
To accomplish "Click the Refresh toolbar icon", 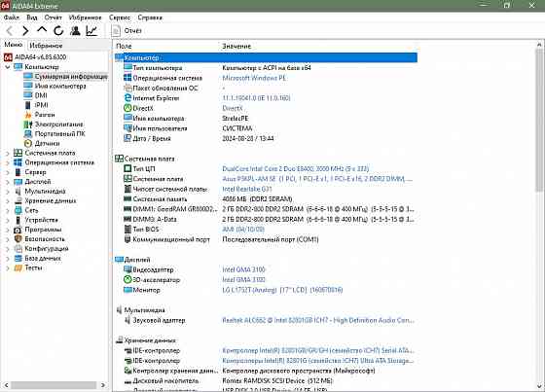I will click(x=58, y=31).
